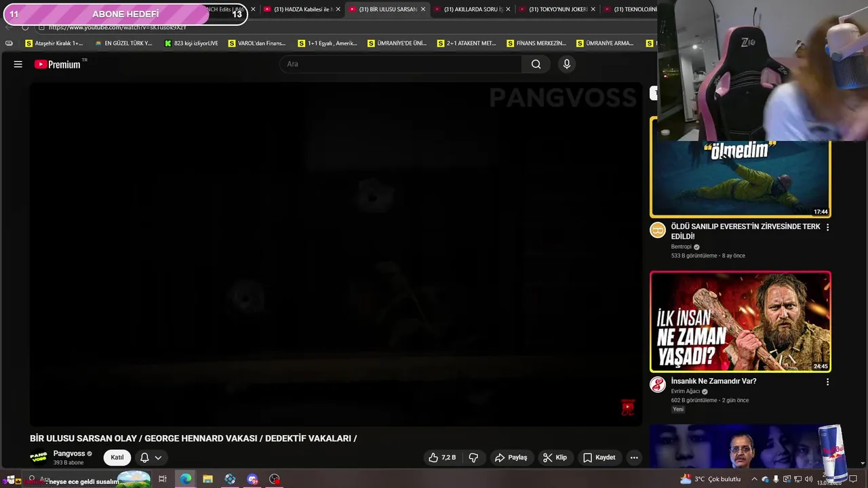Open the notification bell dropdown
This screenshot has width=868, height=488.
click(151, 457)
